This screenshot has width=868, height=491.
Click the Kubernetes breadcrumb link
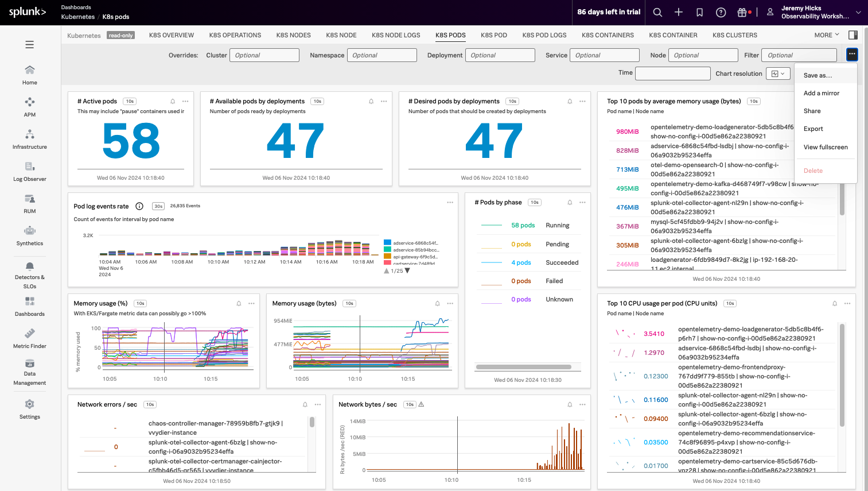[x=78, y=17]
